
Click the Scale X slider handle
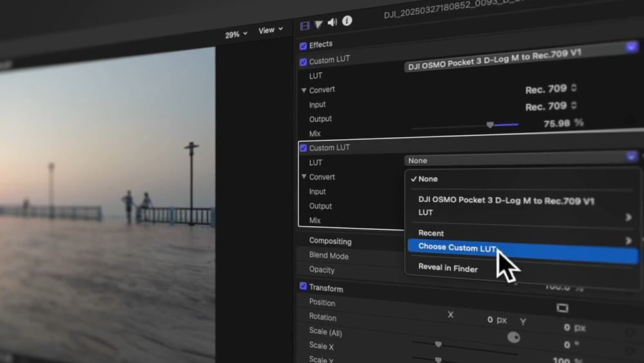pyautogui.click(x=438, y=360)
